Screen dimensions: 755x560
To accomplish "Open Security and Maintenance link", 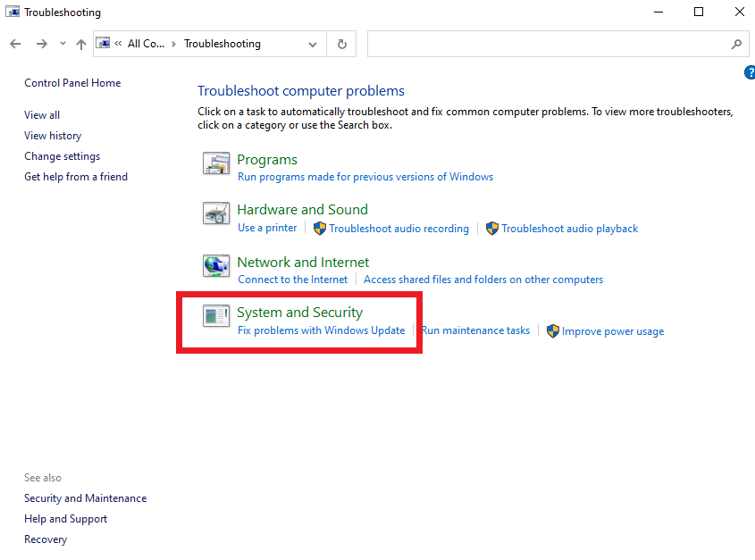I will [86, 498].
